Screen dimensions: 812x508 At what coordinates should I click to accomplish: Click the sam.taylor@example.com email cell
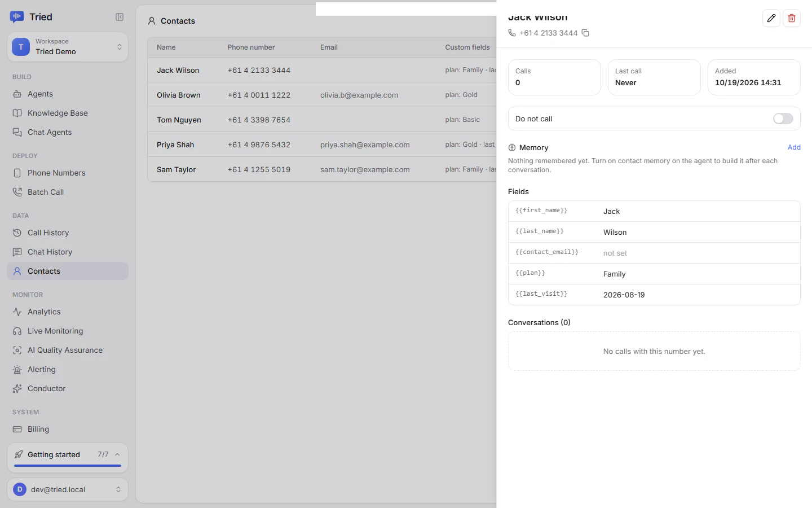pyautogui.click(x=365, y=169)
